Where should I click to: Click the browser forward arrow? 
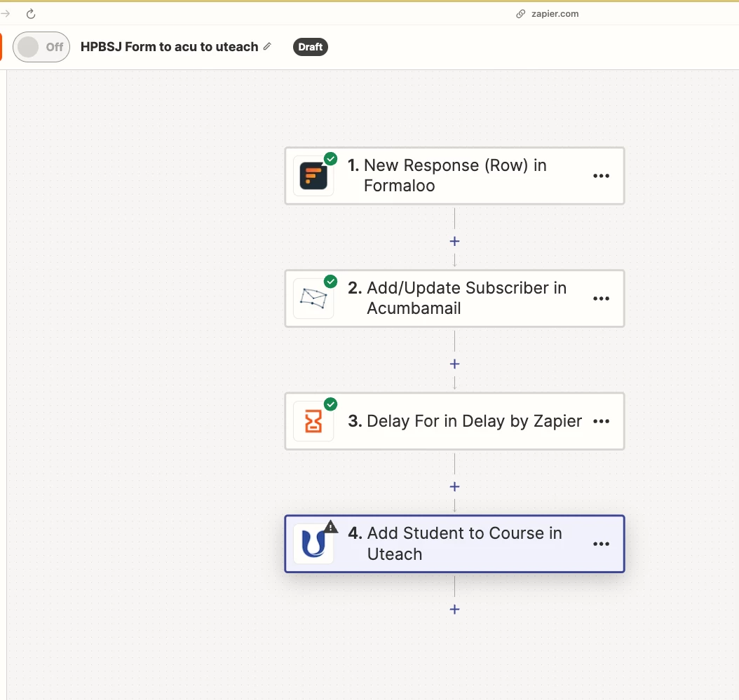(x=6, y=13)
